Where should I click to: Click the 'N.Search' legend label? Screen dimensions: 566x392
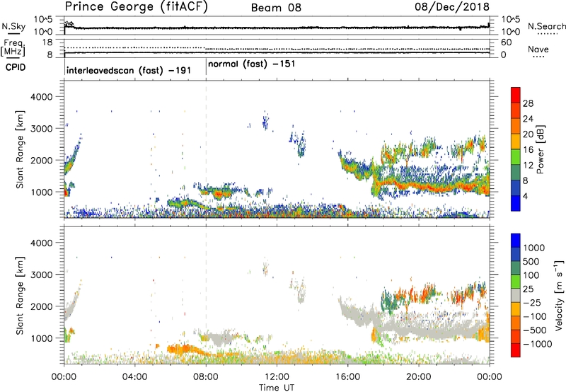coord(546,26)
